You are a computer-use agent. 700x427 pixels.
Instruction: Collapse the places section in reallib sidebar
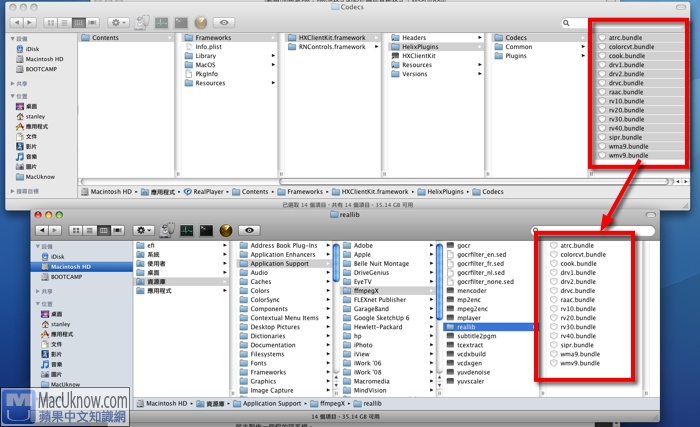point(38,304)
